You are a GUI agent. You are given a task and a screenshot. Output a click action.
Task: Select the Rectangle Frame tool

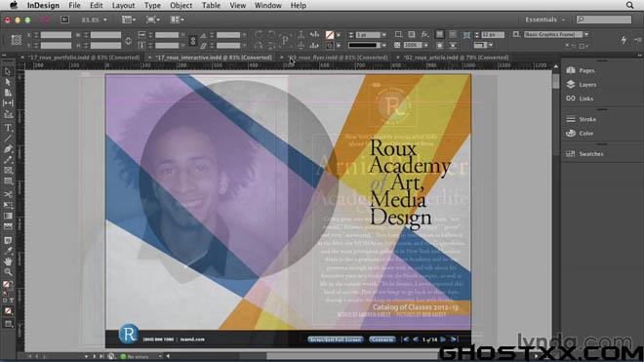[x=8, y=170]
